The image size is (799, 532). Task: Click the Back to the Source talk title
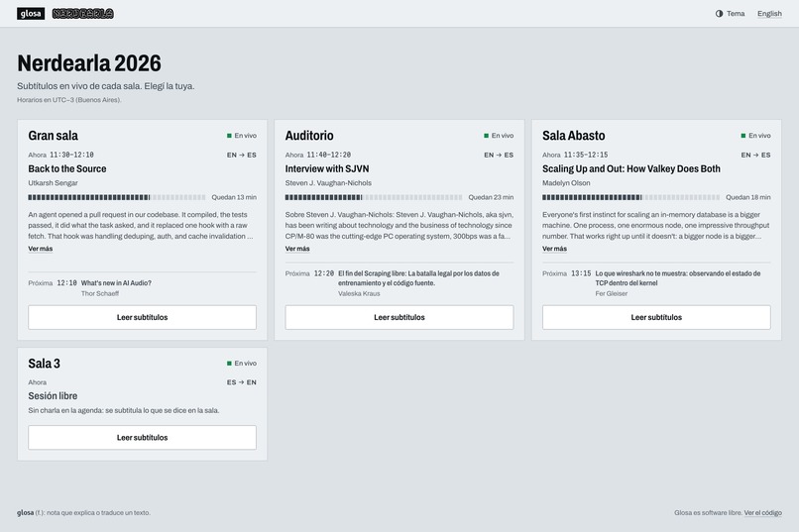point(67,168)
